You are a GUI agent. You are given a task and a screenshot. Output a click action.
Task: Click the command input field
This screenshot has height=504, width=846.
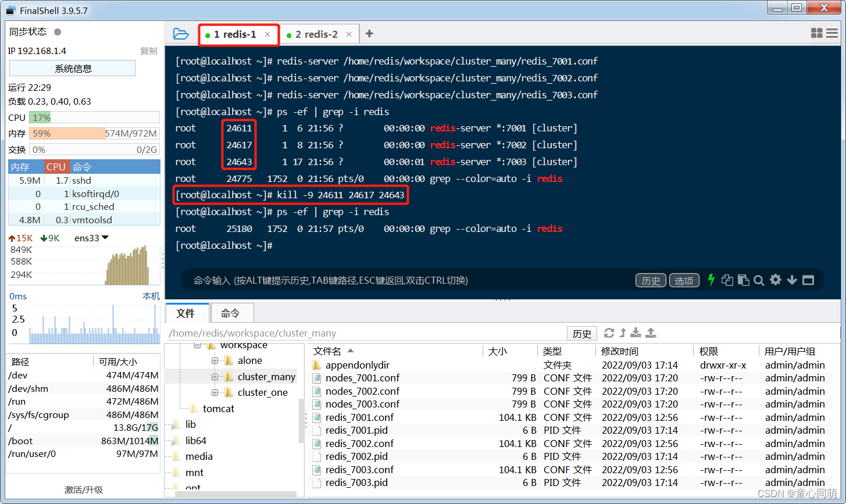[x=407, y=280]
